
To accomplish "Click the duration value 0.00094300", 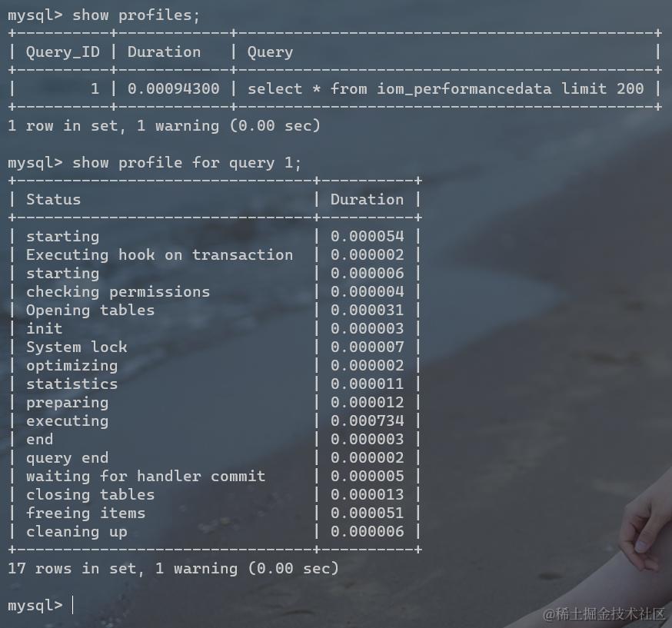I will [x=173, y=89].
